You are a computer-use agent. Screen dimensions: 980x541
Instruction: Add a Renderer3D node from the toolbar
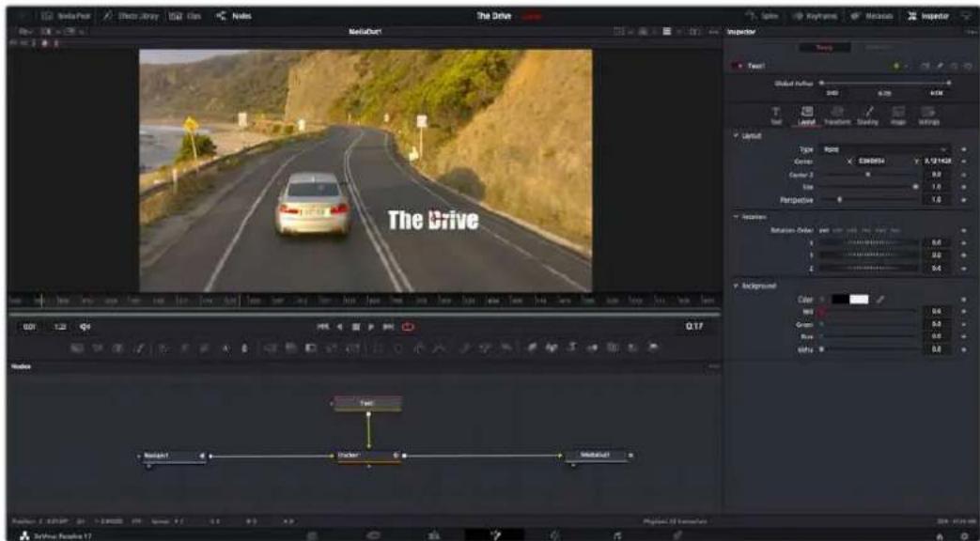pos(653,348)
